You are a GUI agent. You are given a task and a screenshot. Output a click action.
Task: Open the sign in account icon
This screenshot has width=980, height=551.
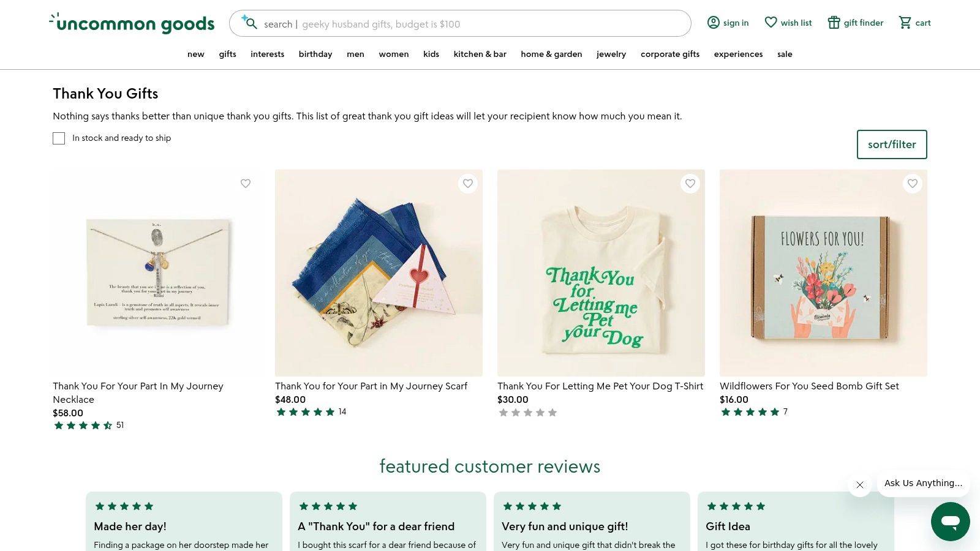(714, 23)
